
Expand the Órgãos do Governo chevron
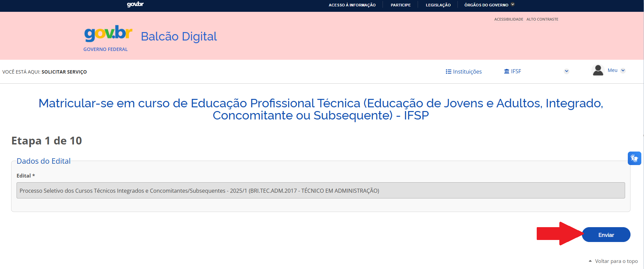tap(513, 4)
